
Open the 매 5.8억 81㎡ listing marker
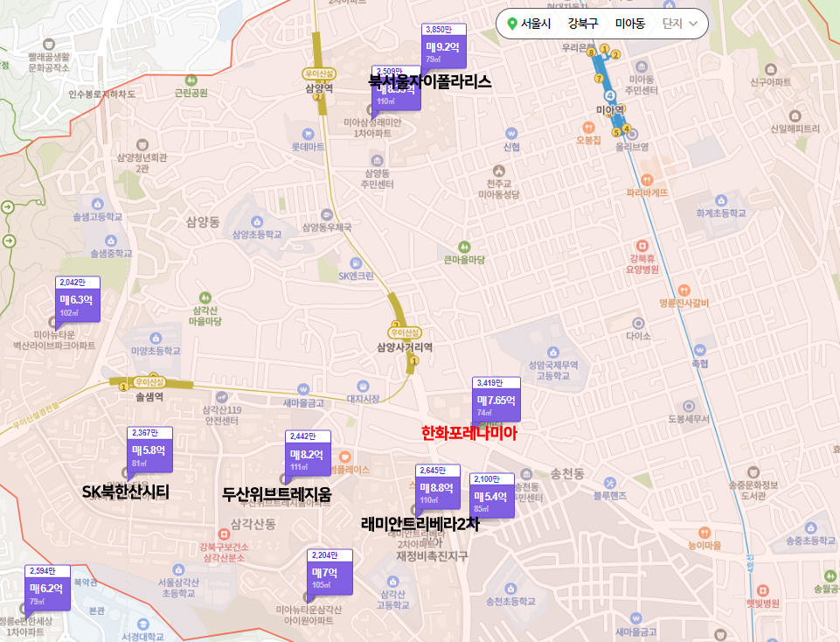point(149,450)
